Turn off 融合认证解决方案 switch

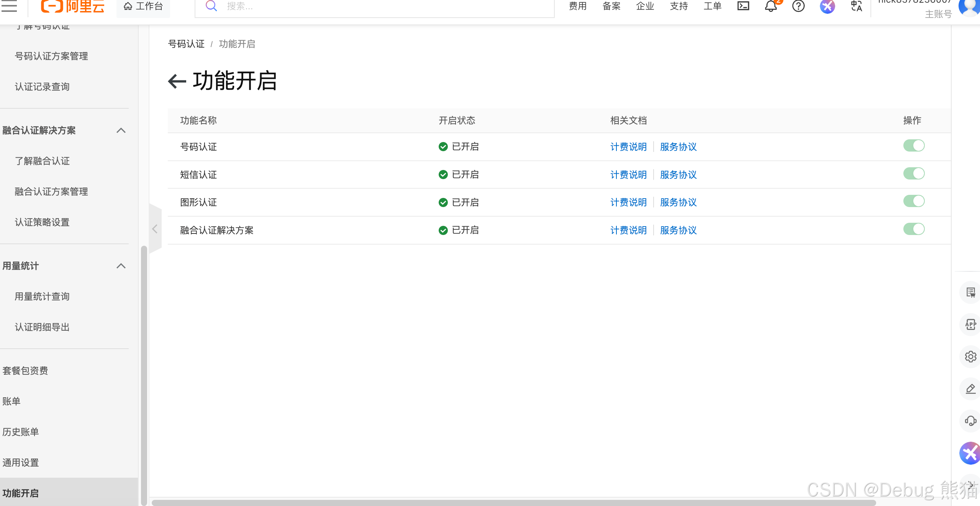914,229
